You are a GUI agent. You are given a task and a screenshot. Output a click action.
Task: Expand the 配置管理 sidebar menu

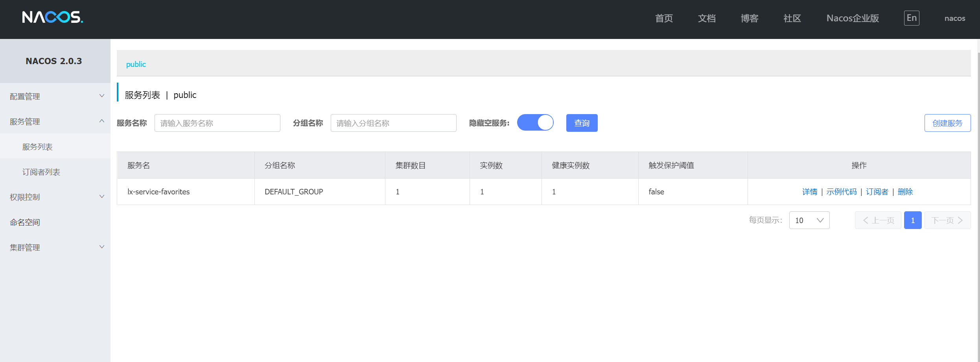coord(55,96)
